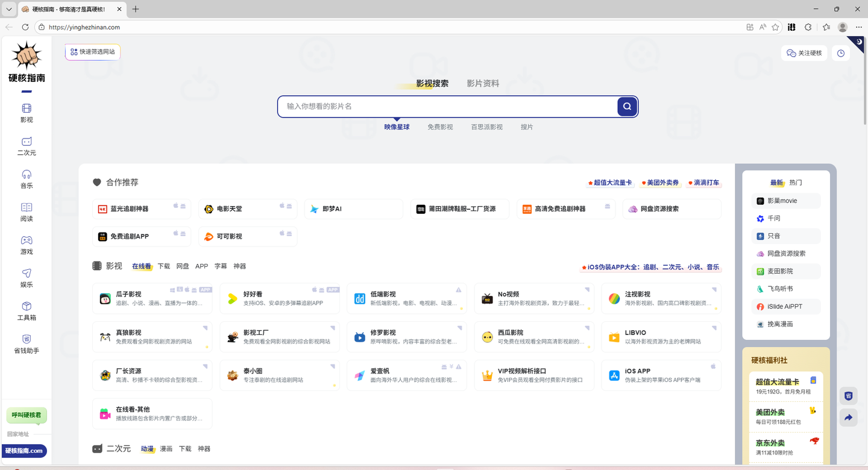
Task: Submit the search with the magnifier button
Action: [627, 107]
